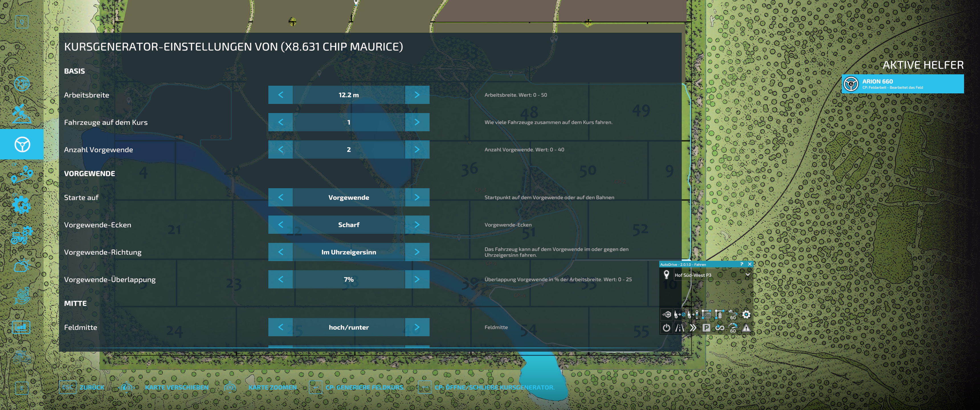This screenshot has width=980, height=410.
Task: Click AutoDrive speedometer 60 speed limit icon
Action: [733, 328]
